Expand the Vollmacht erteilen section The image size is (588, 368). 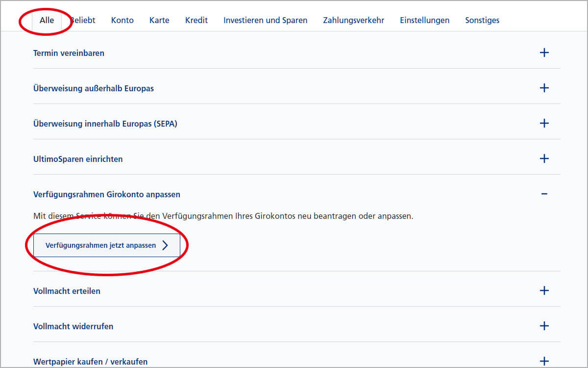(x=544, y=290)
